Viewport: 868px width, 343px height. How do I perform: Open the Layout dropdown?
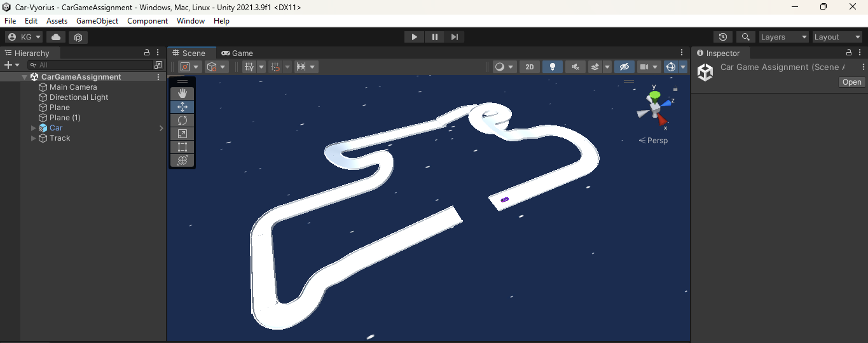point(837,37)
